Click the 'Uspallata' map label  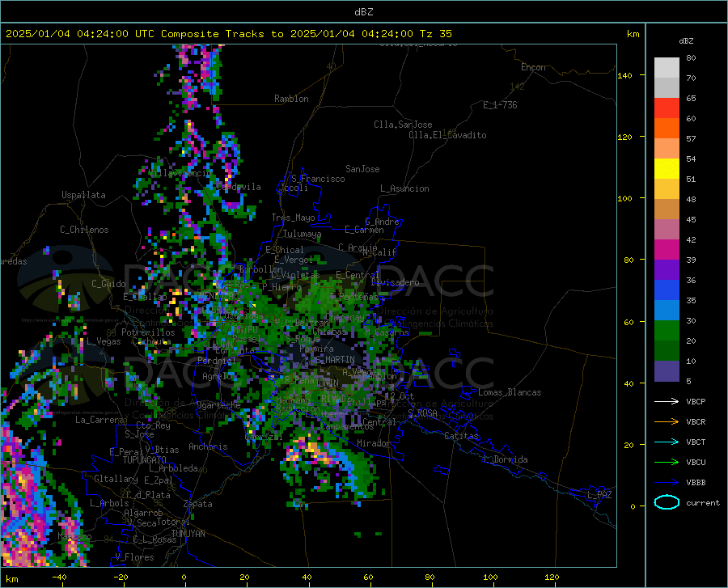(83, 195)
